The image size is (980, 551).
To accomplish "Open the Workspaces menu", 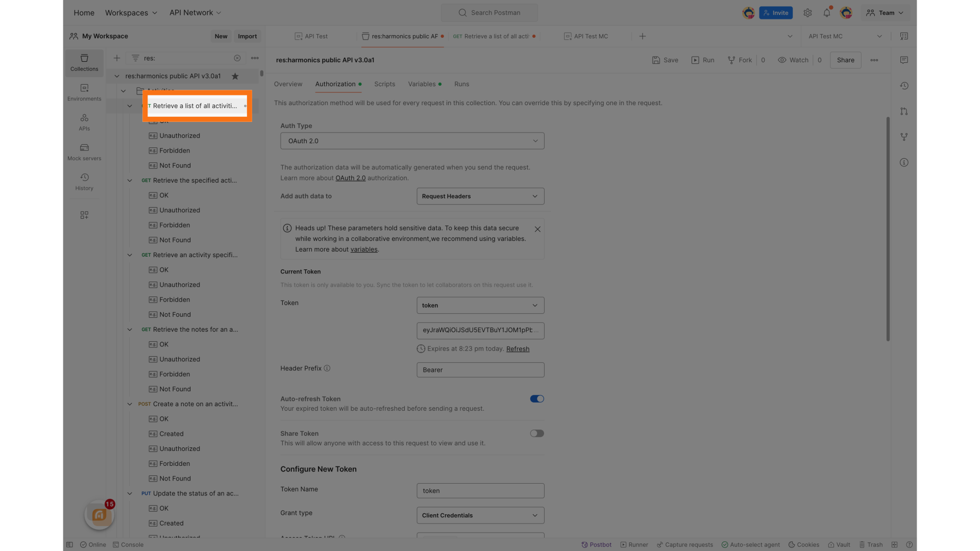I will pyautogui.click(x=131, y=13).
